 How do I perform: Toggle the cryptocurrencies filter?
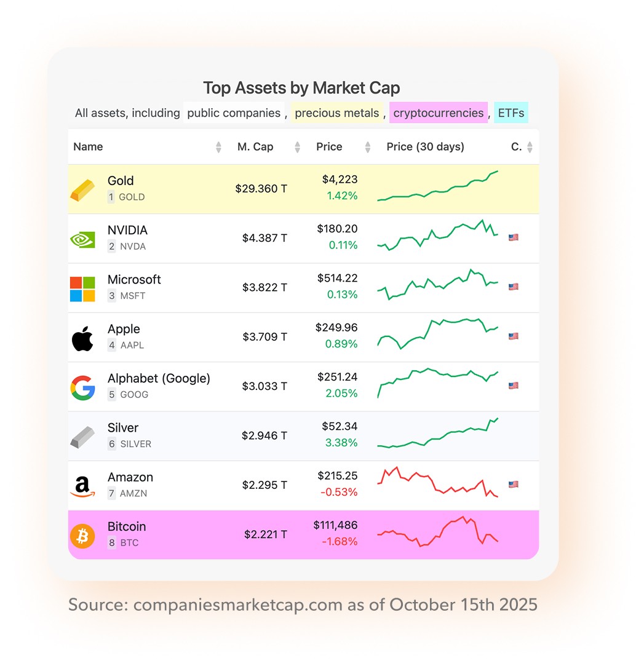438,113
